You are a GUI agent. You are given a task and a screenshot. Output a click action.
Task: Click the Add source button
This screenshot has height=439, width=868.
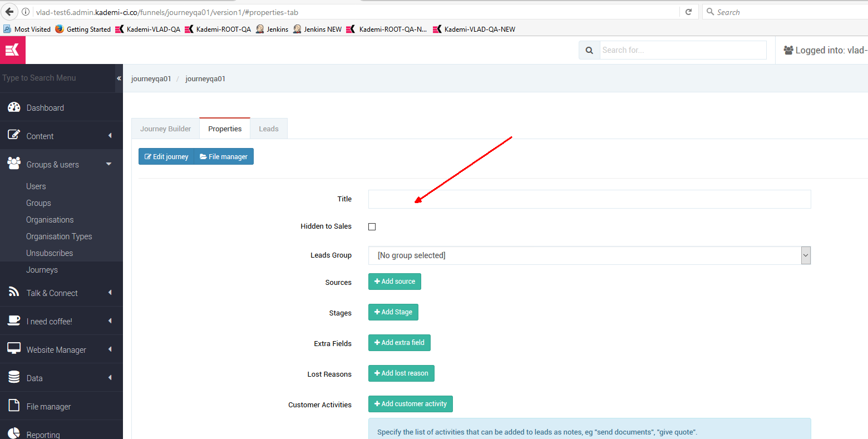(394, 282)
